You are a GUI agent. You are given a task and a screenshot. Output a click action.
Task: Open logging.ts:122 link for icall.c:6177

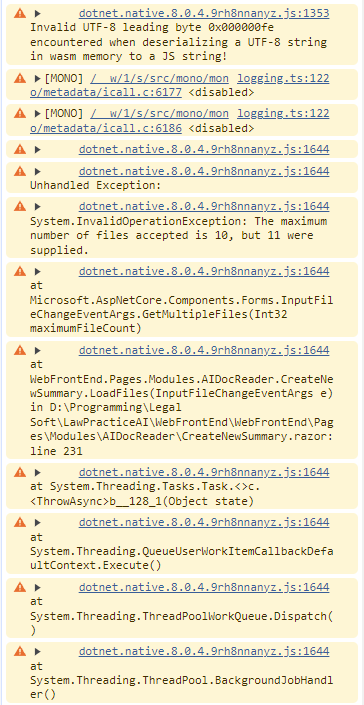click(x=283, y=79)
